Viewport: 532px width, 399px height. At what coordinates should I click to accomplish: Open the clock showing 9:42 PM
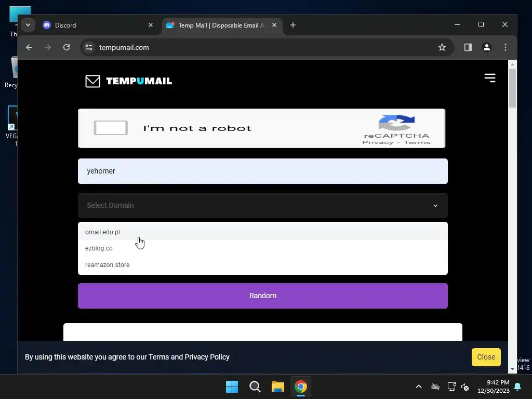494,387
